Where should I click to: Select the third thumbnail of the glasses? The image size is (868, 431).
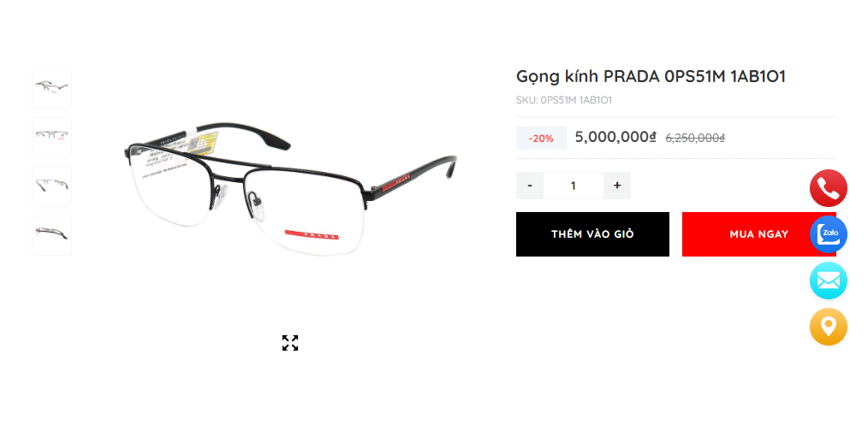pos(51,186)
